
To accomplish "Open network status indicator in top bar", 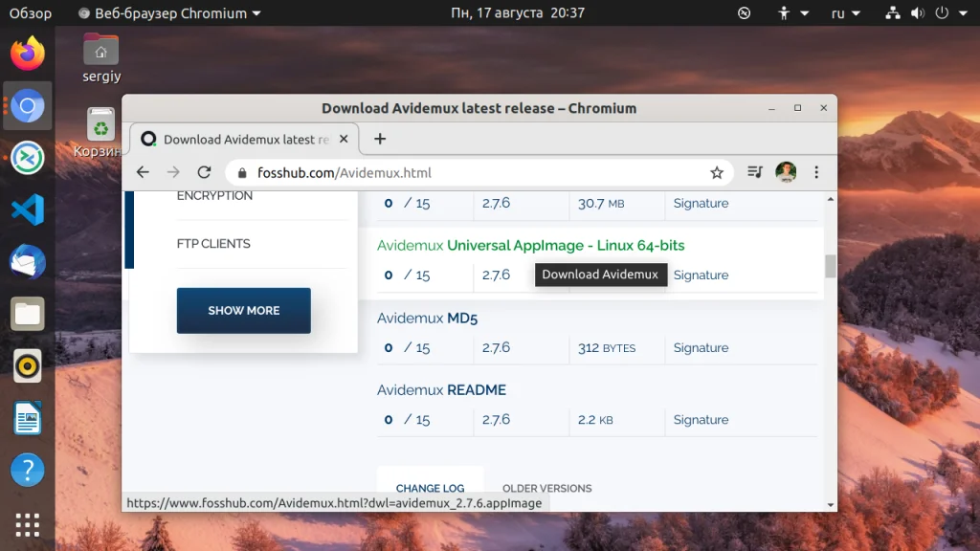I will [893, 13].
